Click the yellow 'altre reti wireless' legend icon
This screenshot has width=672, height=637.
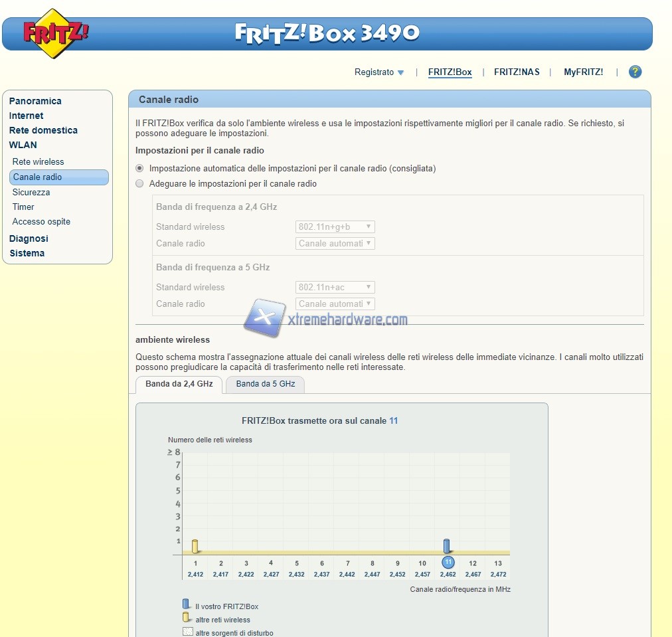click(186, 618)
